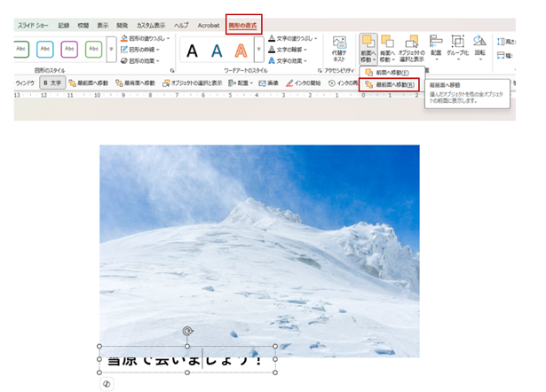The width and height of the screenshot is (546, 392).
Task: Open quick toolbar 配置 dropdown
Action: click(x=241, y=83)
